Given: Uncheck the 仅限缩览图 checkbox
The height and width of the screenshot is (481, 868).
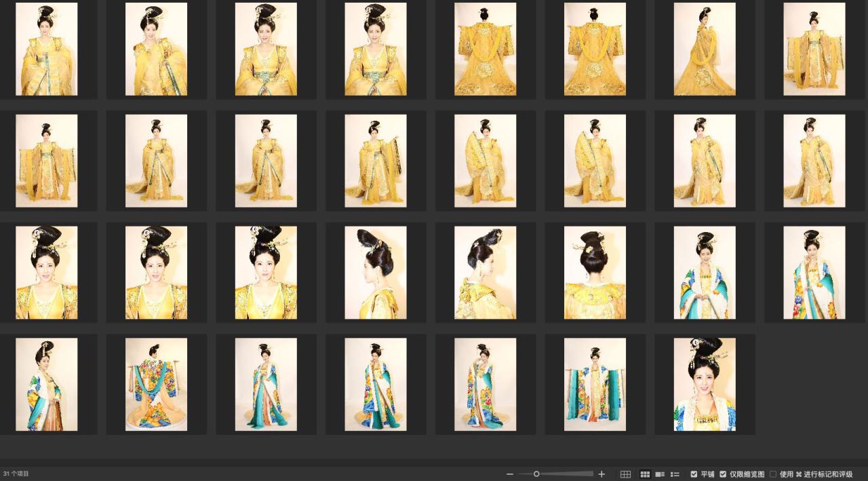Looking at the screenshot, I should [723, 474].
